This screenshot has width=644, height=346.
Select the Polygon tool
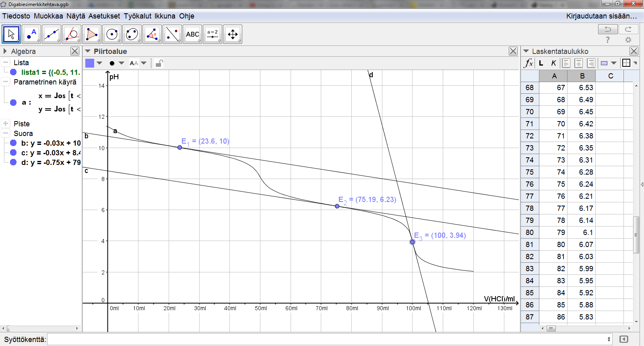coord(91,34)
